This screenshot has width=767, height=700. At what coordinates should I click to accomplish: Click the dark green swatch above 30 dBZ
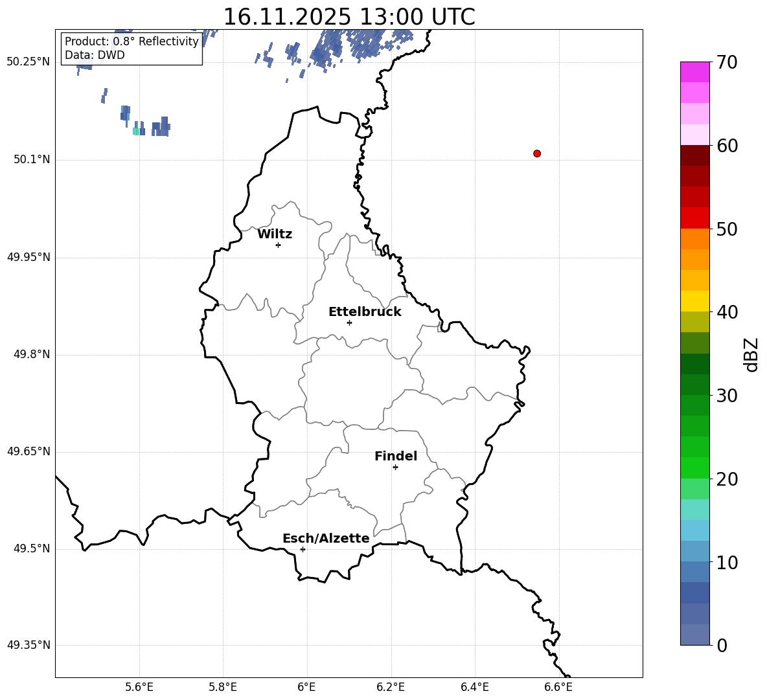click(694, 384)
